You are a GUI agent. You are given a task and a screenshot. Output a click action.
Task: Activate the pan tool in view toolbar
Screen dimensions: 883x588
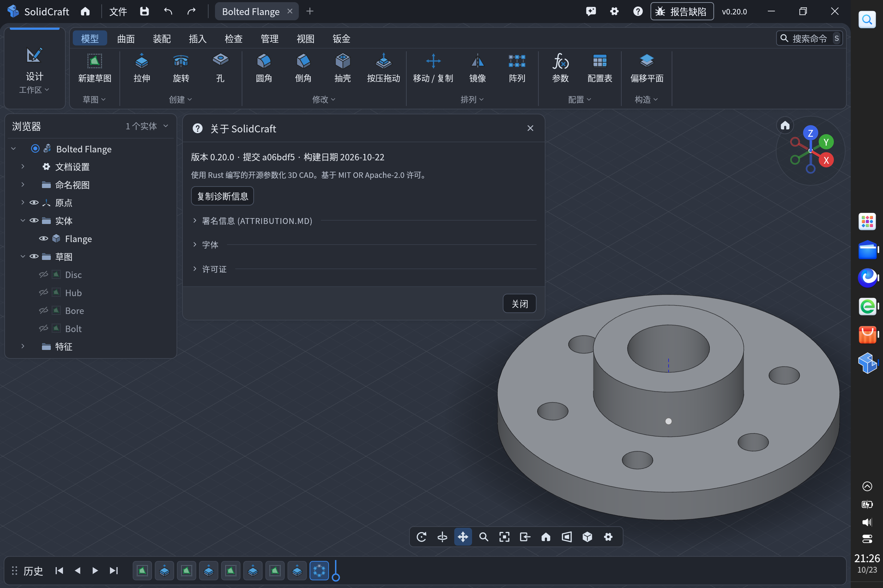[x=463, y=537]
